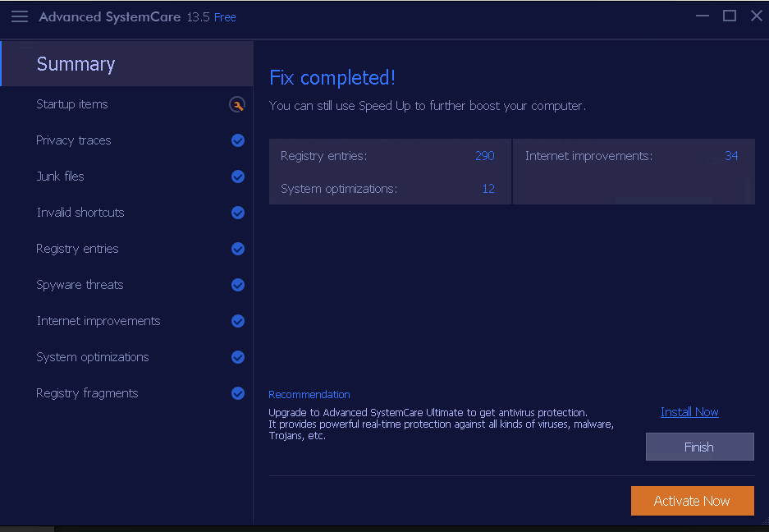Click the Registry fragments checkmark icon
The height and width of the screenshot is (532, 769).
[x=238, y=393]
